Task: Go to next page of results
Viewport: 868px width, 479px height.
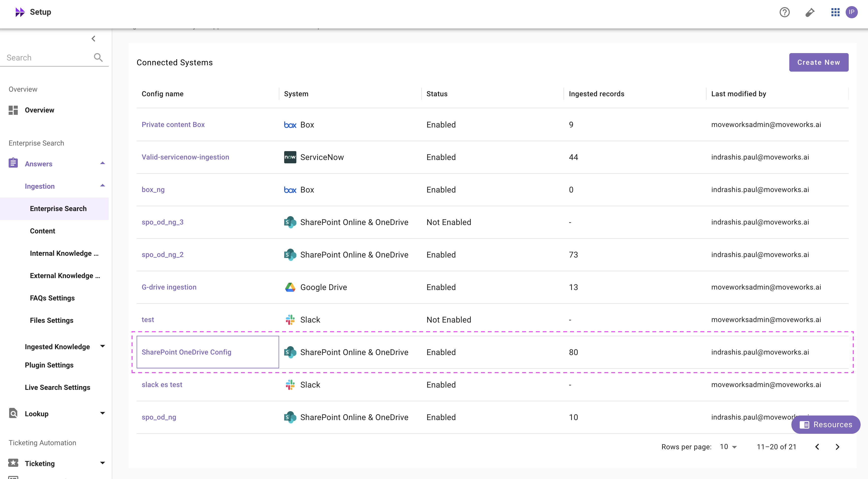Action: pyautogui.click(x=837, y=447)
